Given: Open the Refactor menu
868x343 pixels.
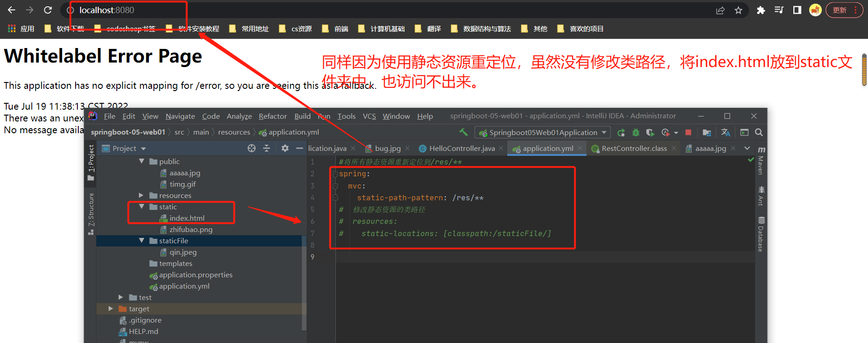Looking at the screenshot, I should (273, 116).
